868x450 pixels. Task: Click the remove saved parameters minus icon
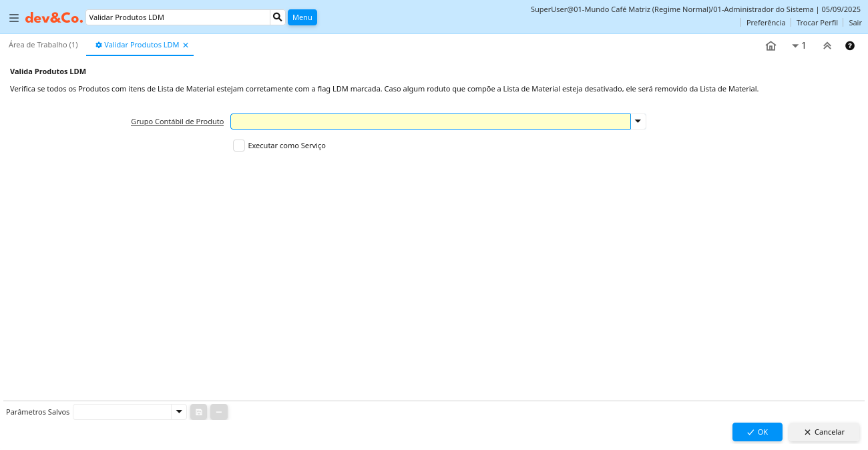click(219, 412)
